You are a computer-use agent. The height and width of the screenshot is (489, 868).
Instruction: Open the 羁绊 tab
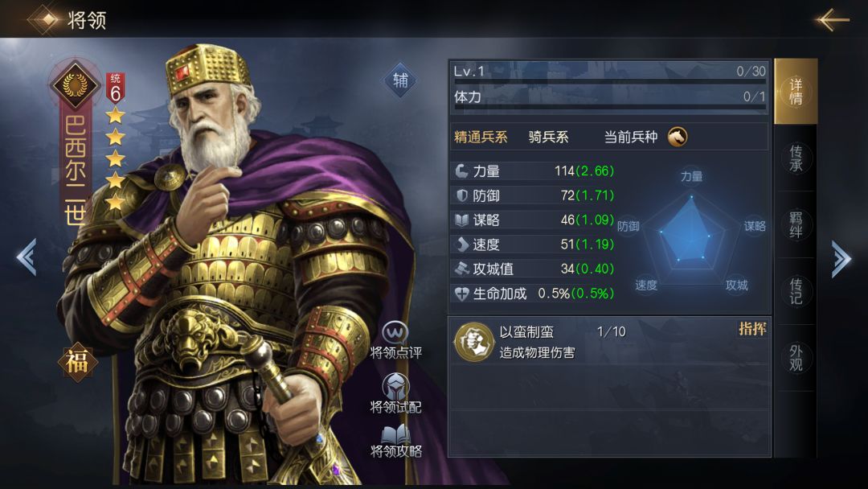[x=796, y=225]
